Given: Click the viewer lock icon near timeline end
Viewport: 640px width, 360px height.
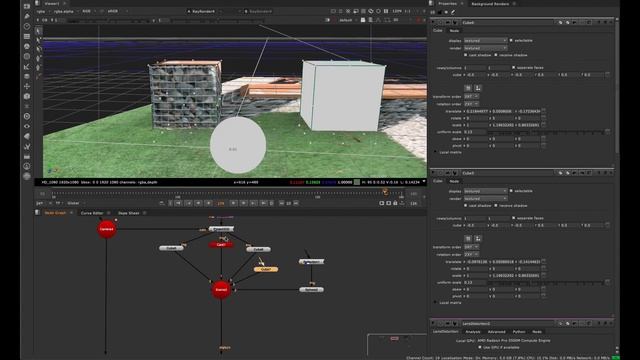Looking at the screenshot, I should [x=395, y=203].
